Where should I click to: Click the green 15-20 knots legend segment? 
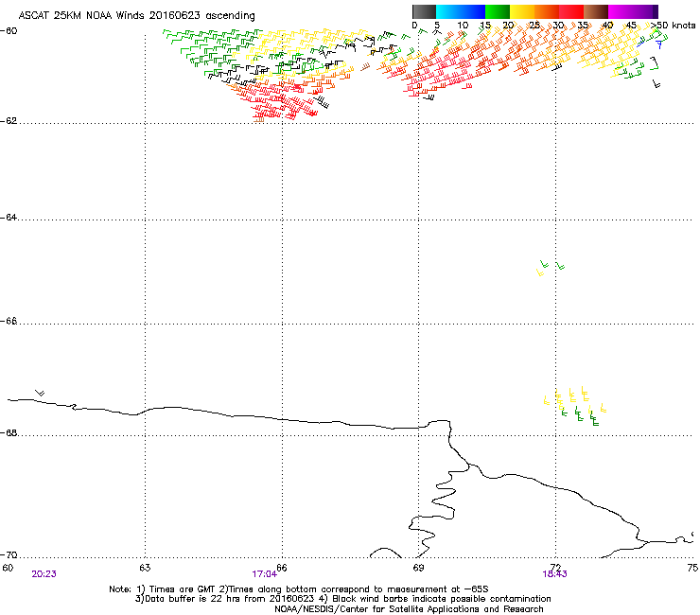point(498,11)
